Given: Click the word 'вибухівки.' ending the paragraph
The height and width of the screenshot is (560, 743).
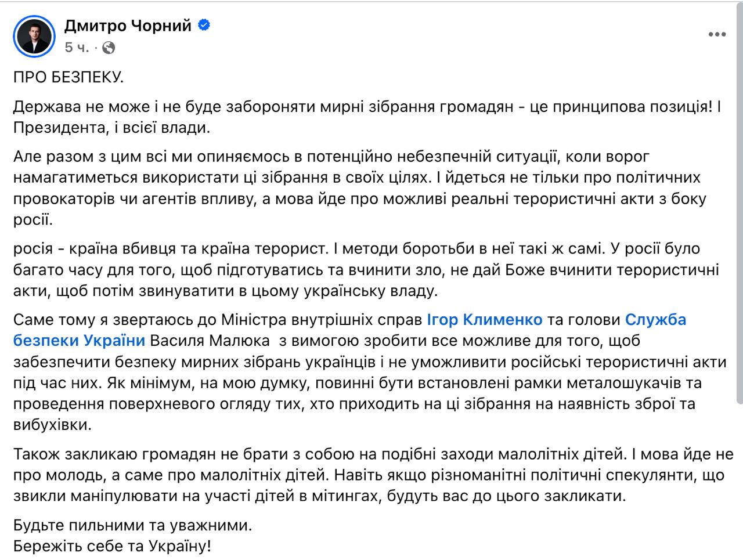Looking at the screenshot, I should click(53, 425).
